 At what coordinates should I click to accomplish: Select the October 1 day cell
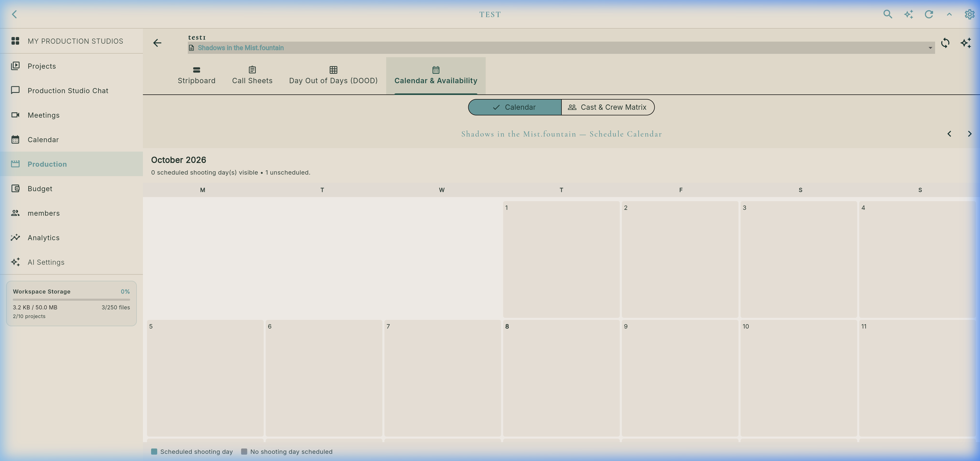click(561, 259)
